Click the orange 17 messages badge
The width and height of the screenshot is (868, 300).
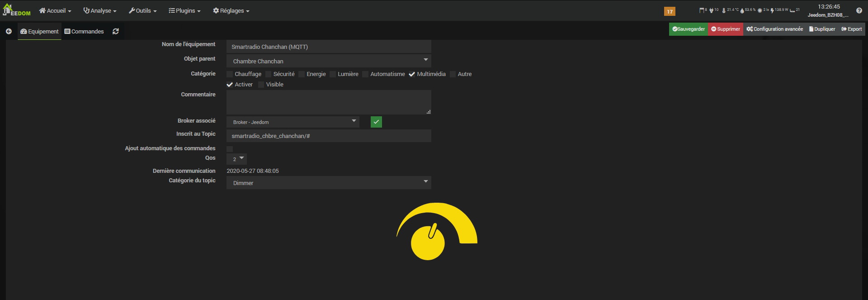click(x=670, y=11)
